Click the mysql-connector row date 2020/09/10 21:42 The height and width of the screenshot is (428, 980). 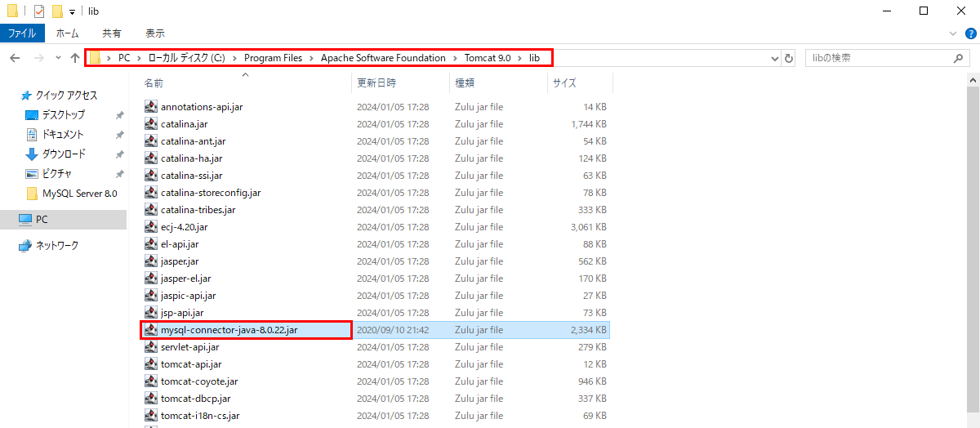pyautogui.click(x=393, y=330)
